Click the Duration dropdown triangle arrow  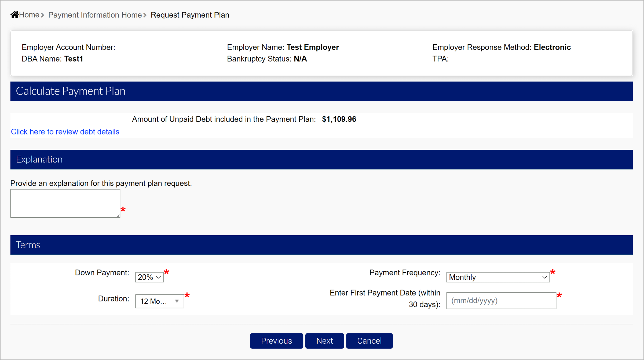[x=177, y=301]
